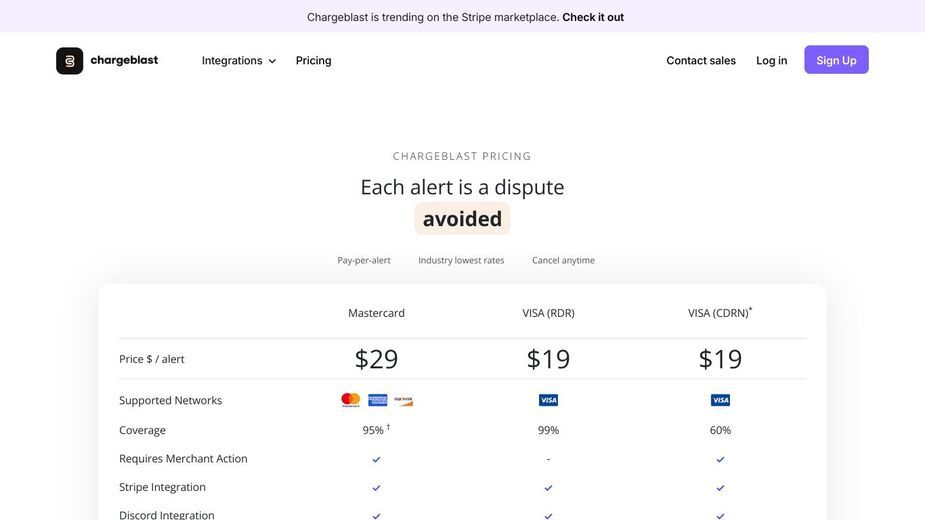Select the VISA (CDRN) column header

pyautogui.click(x=720, y=313)
